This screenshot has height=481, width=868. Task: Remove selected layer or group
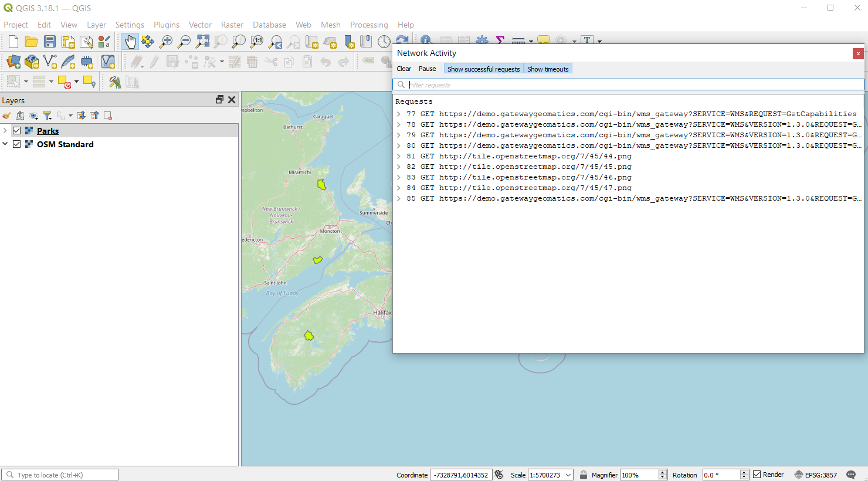(108, 116)
